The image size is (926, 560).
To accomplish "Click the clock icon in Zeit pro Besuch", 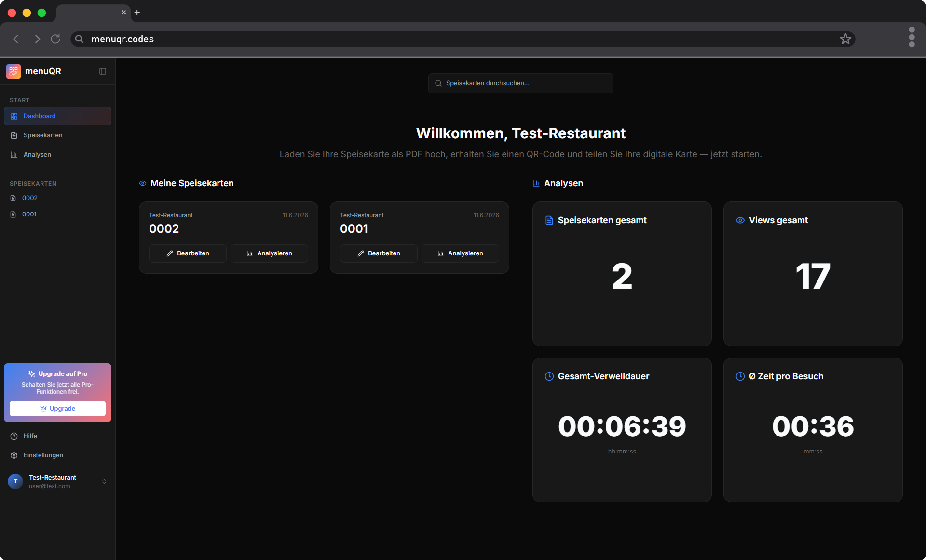I will 740,376.
